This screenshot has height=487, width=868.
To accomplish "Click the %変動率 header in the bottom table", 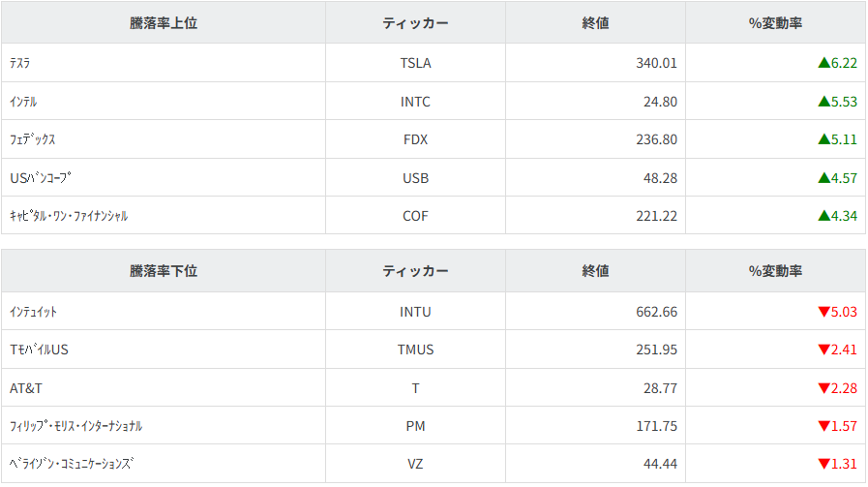I will point(775,271).
